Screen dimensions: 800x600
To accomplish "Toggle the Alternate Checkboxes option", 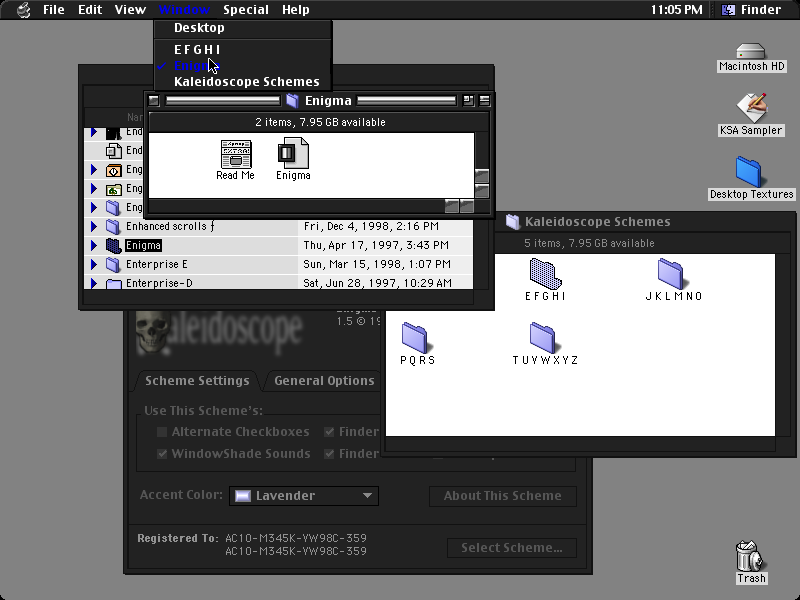I will (162, 432).
